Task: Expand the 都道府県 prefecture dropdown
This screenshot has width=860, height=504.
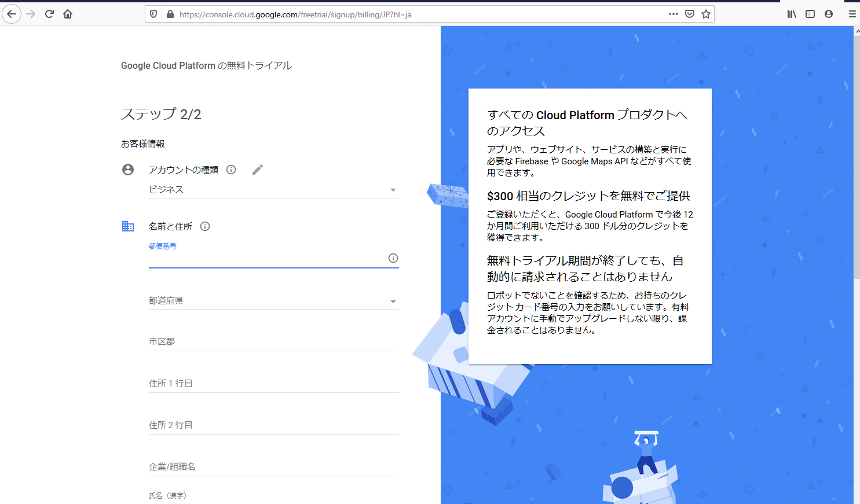Action: click(273, 301)
